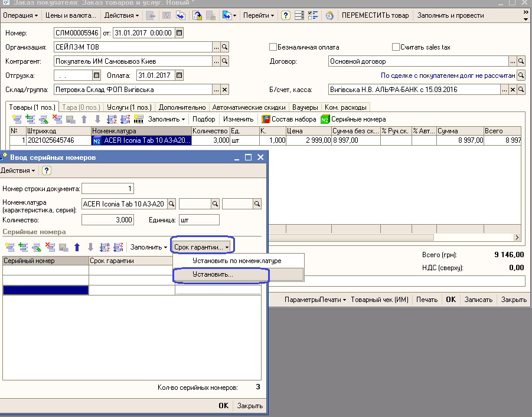Click Серийные номера button
The height and width of the screenshot is (417, 532).
(353, 119)
